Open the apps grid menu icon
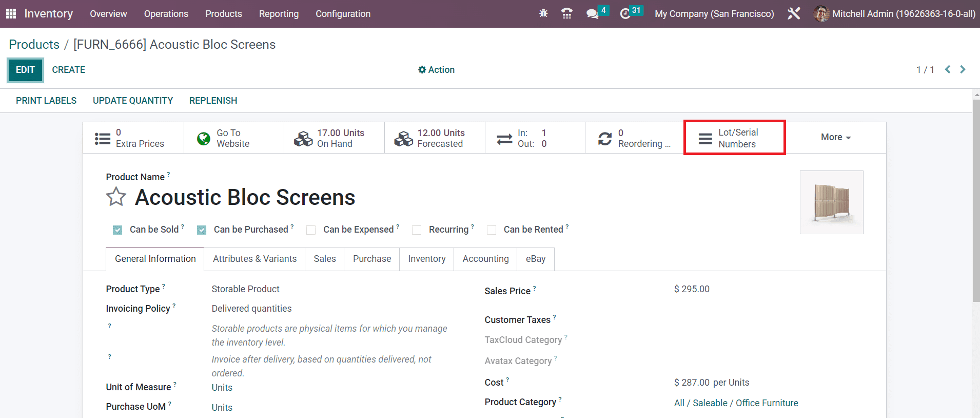The image size is (980, 418). click(11, 14)
